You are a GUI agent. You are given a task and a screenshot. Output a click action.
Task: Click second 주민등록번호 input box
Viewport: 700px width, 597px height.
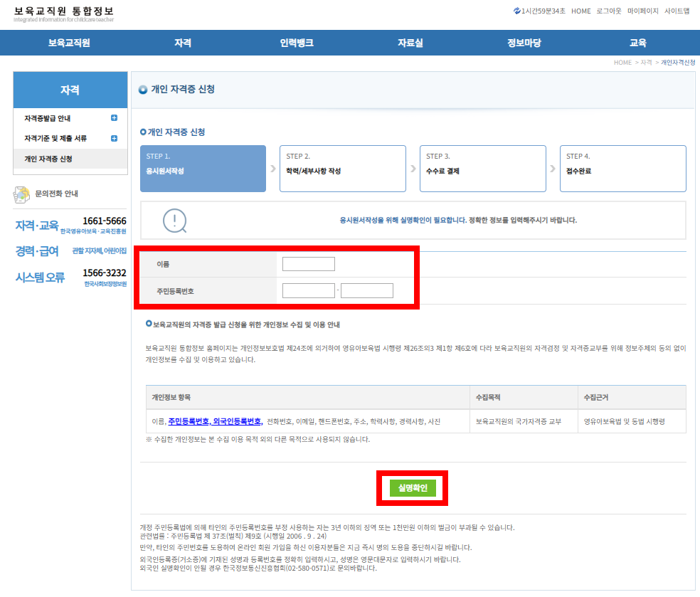367,291
